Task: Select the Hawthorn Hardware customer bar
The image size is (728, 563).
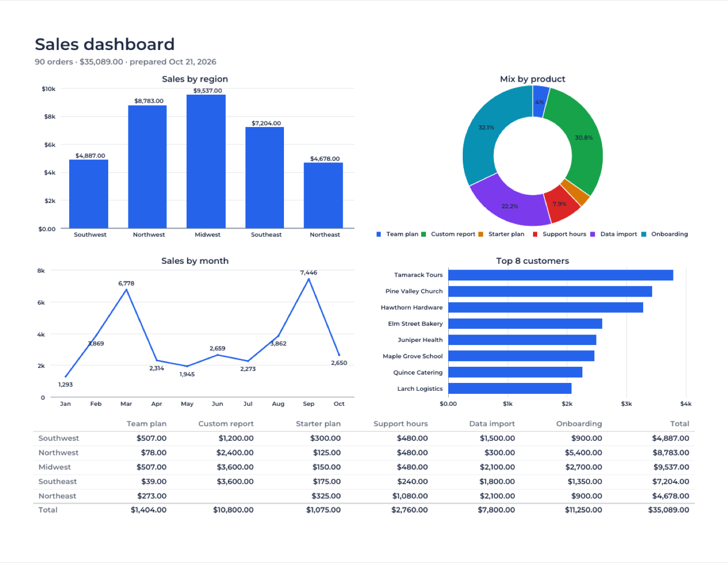Action: click(x=545, y=308)
